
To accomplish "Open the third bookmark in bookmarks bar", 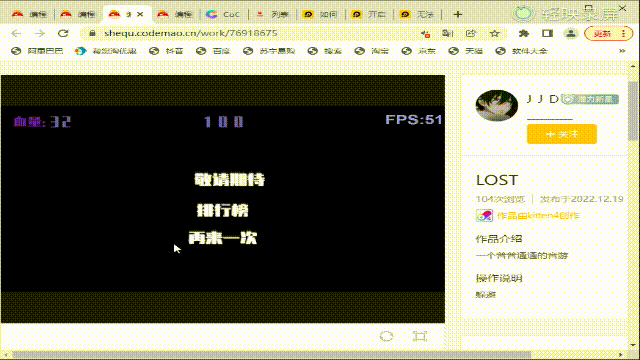I will (166, 51).
